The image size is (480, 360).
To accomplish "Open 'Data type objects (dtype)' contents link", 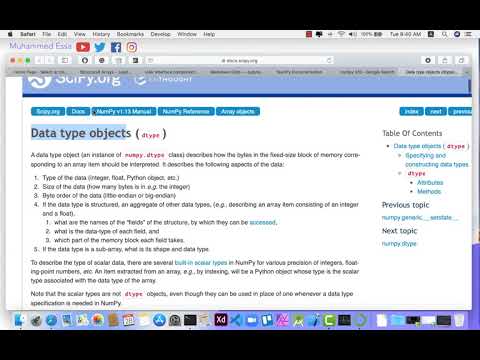I will 431,146.
